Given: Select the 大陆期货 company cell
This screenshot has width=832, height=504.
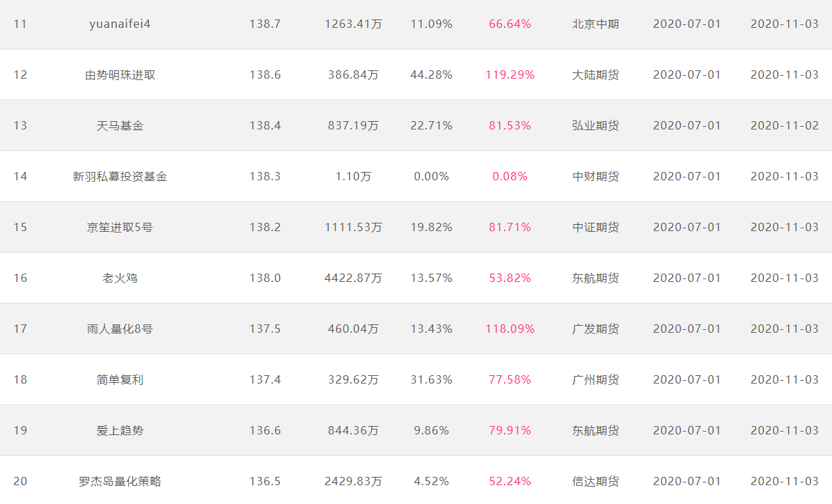Looking at the screenshot, I should 595,74.
